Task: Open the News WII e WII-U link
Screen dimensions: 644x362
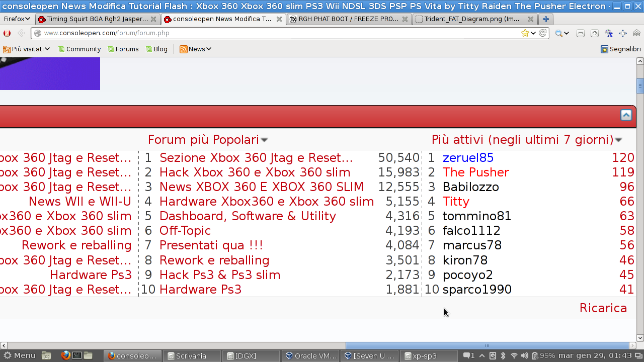Action: [x=80, y=202]
